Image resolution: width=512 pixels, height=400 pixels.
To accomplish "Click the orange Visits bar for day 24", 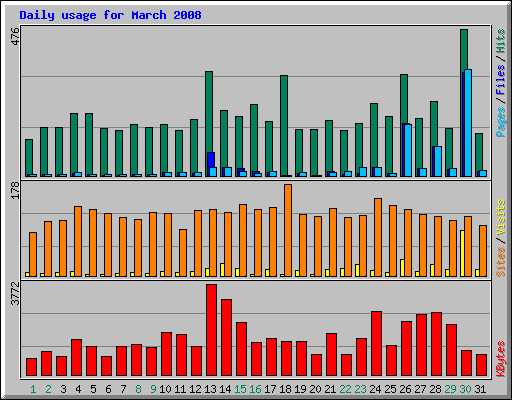I will [x=378, y=237].
